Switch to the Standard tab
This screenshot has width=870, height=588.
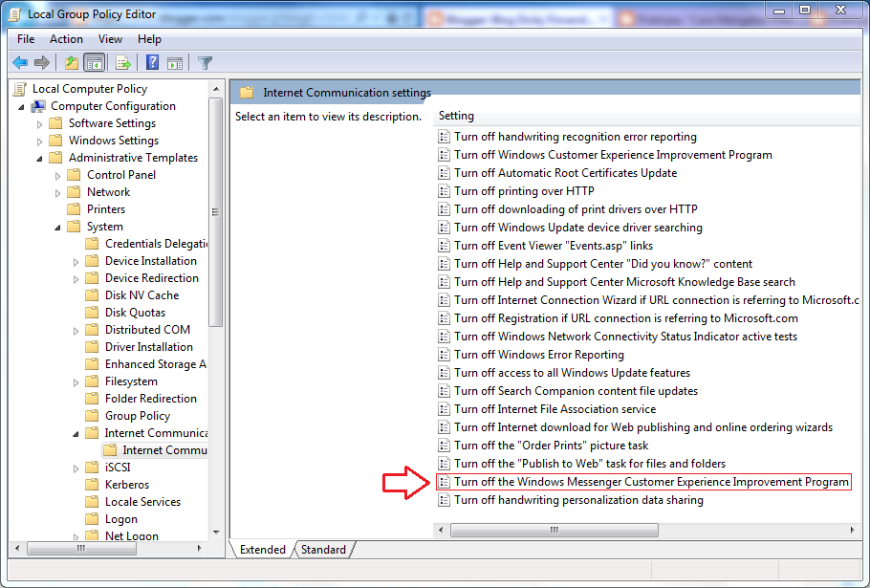point(324,550)
